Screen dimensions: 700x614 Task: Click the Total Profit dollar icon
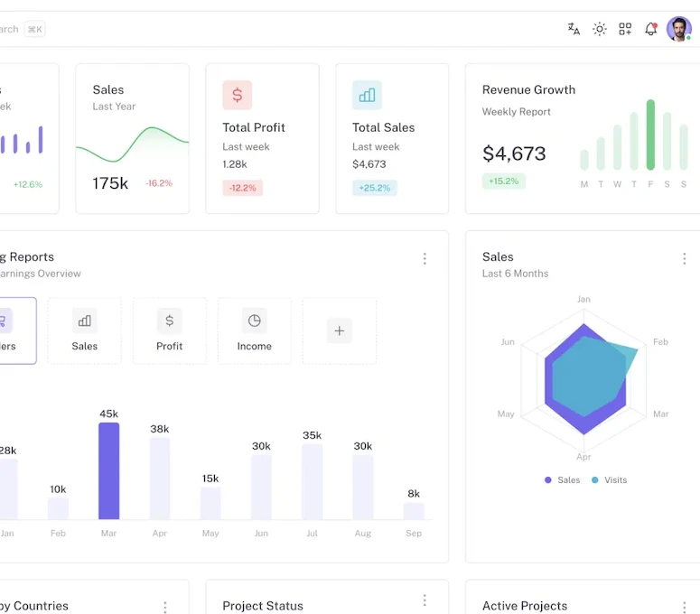[x=238, y=95]
